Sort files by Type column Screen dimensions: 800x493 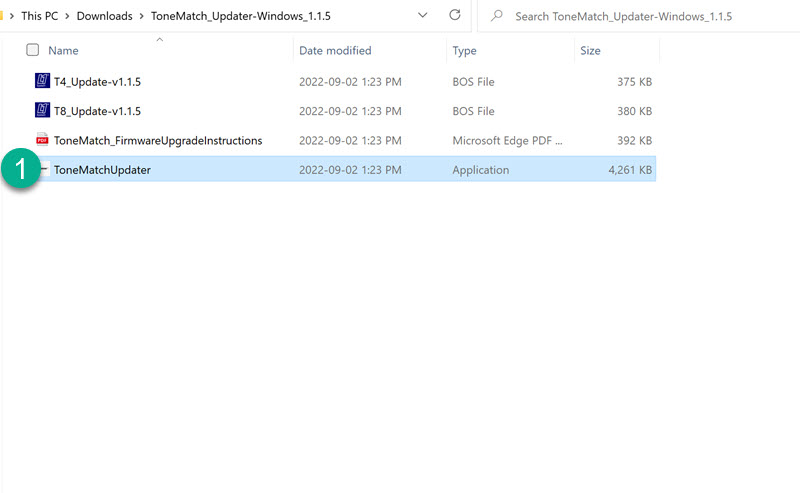click(x=464, y=50)
